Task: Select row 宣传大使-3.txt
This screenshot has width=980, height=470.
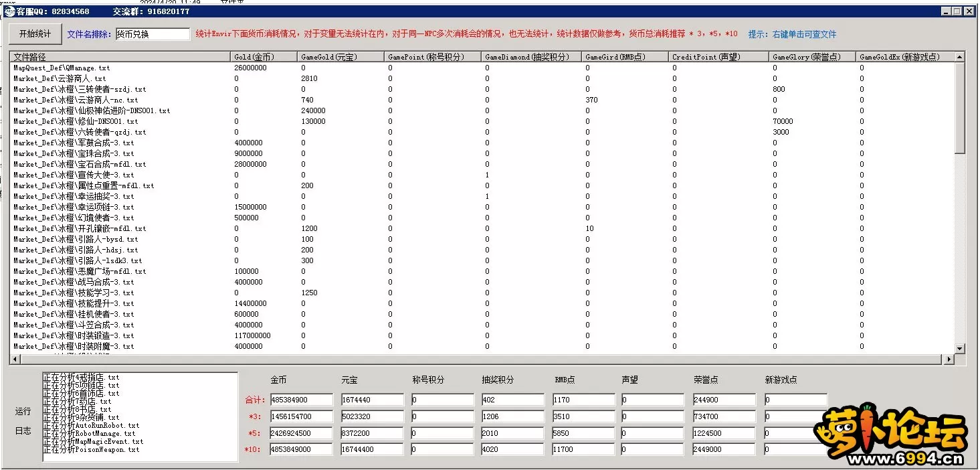Action: pyautogui.click(x=482, y=175)
